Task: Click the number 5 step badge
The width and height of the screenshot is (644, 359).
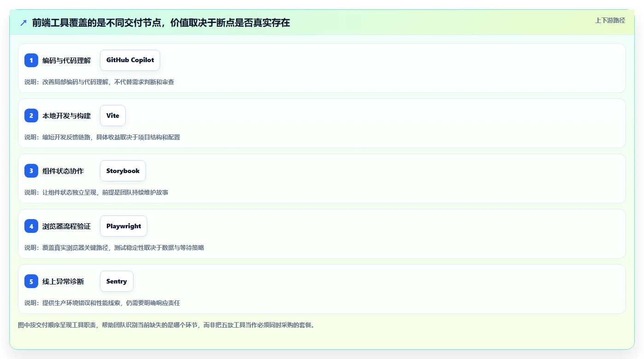Action: (31, 281)
